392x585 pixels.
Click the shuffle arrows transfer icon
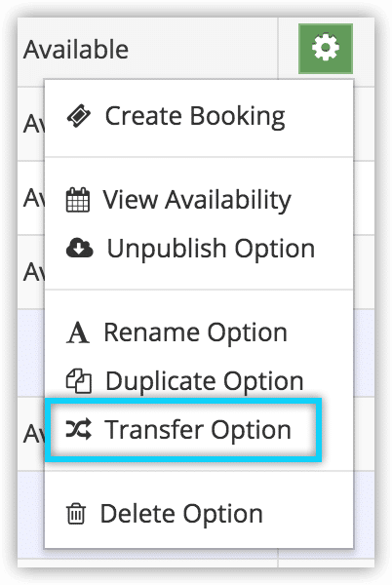(78, 429)
